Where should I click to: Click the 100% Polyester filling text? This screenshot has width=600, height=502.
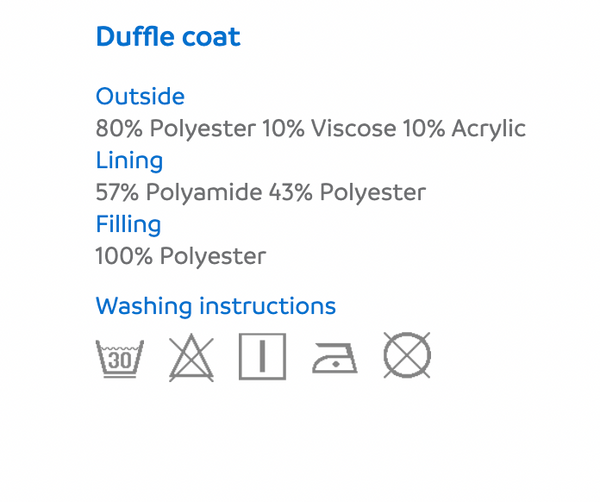click(x=181, y=256)
